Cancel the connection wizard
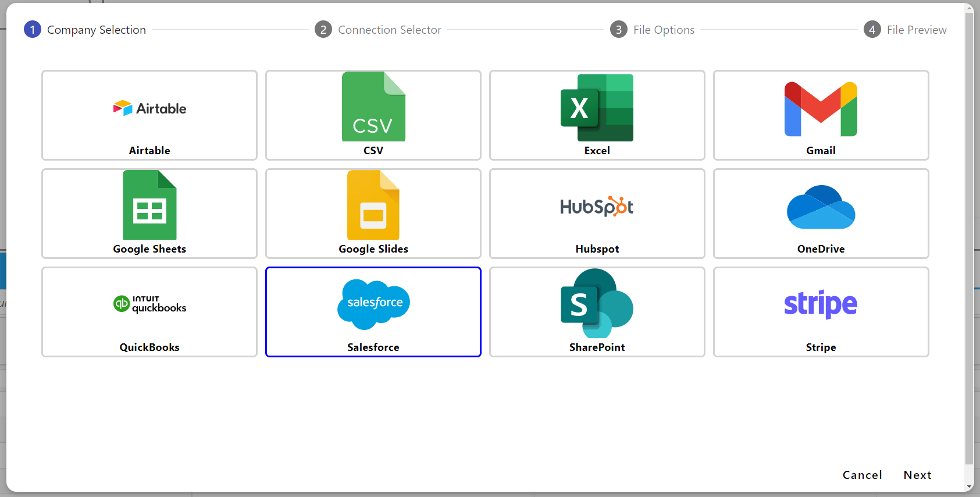This screenshot has width=980, height=497. (862, 475)
